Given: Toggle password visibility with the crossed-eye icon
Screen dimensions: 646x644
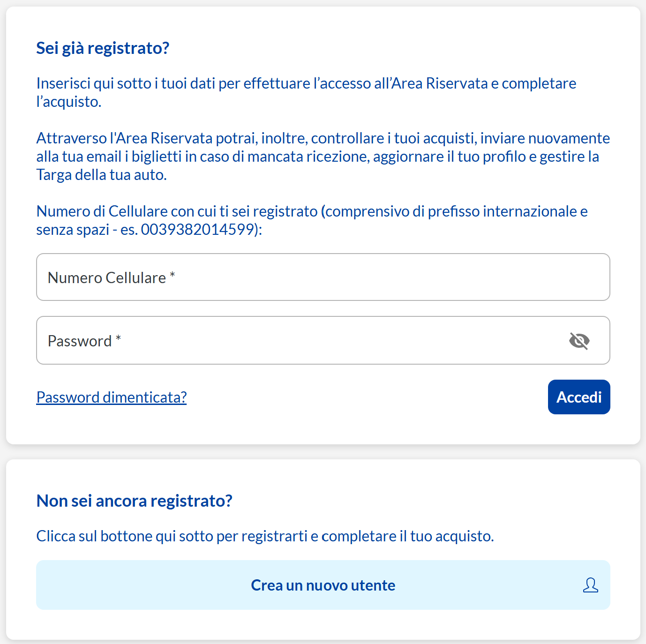Looking at the screenshot, I should (579, 341).
